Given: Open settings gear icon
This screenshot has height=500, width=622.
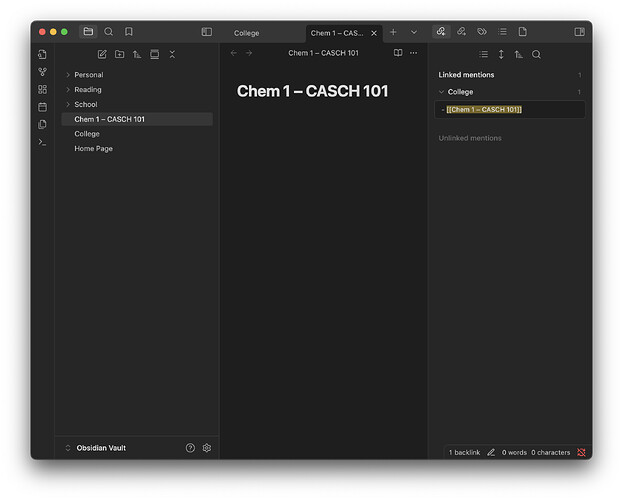Looking at the screenshot, I should pyautogui.click(x=207, y=448).
